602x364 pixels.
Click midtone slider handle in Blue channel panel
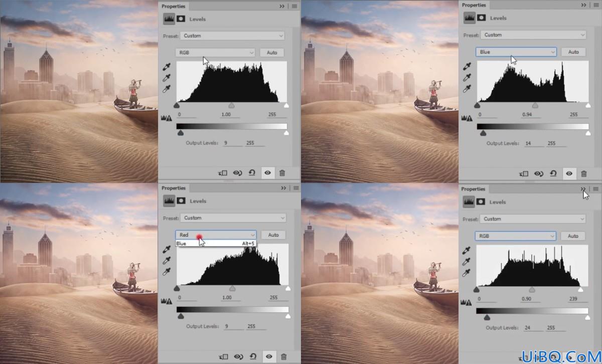coord(535,105)
